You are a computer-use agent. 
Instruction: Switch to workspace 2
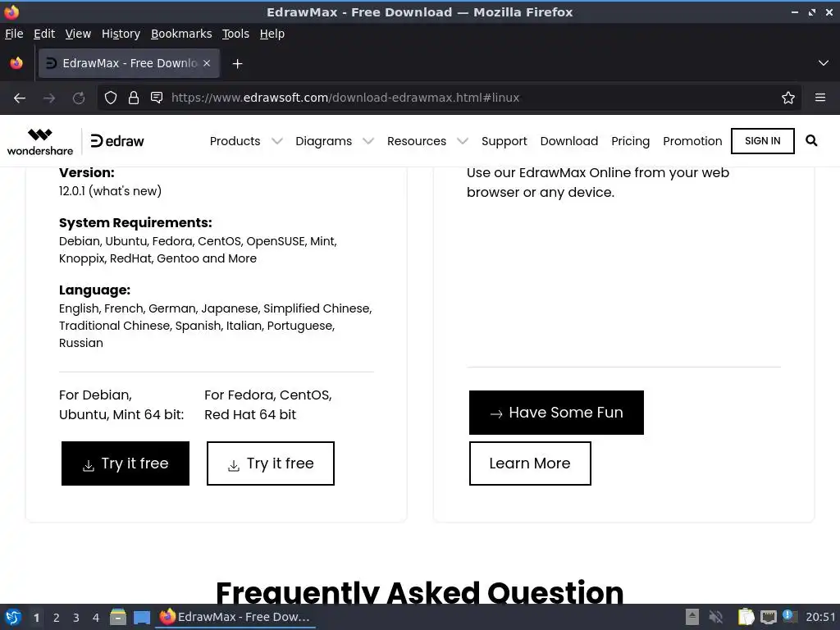click(57, 618)
